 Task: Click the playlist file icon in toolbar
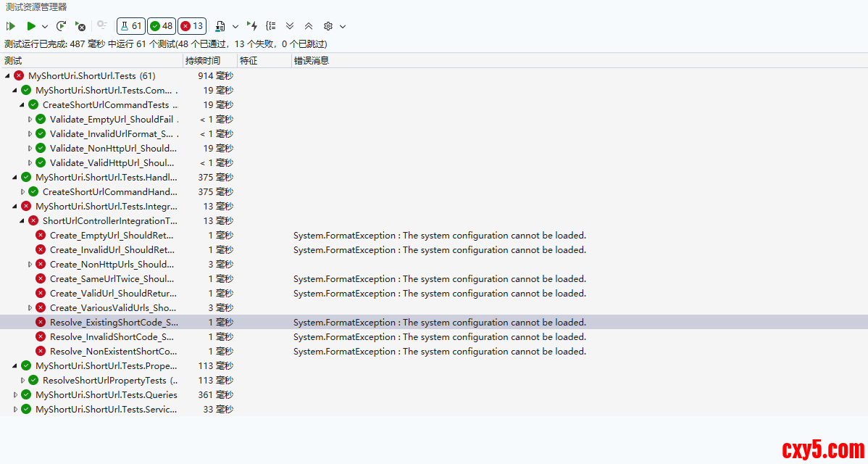coord(220,26)
